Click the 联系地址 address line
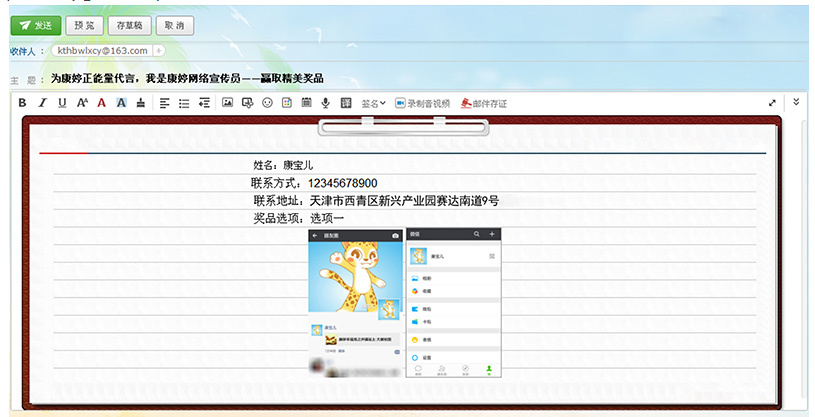815x417 pixels. tap(376, 201)
